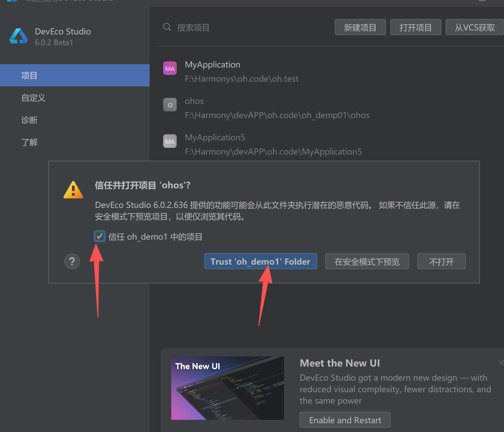Click 在安全模式下预览 button
The height and width of the screenshot is (432, 504).
point(367,261)
